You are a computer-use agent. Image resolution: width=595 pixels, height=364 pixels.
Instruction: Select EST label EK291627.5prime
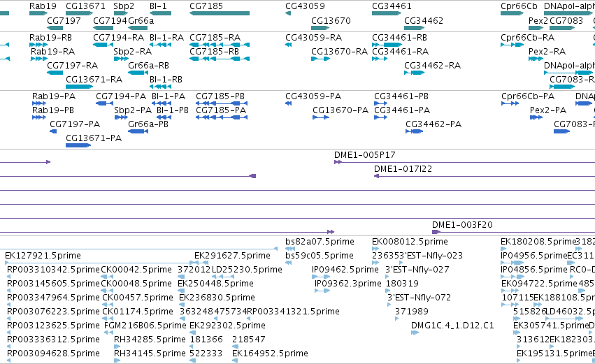point(232,256)
